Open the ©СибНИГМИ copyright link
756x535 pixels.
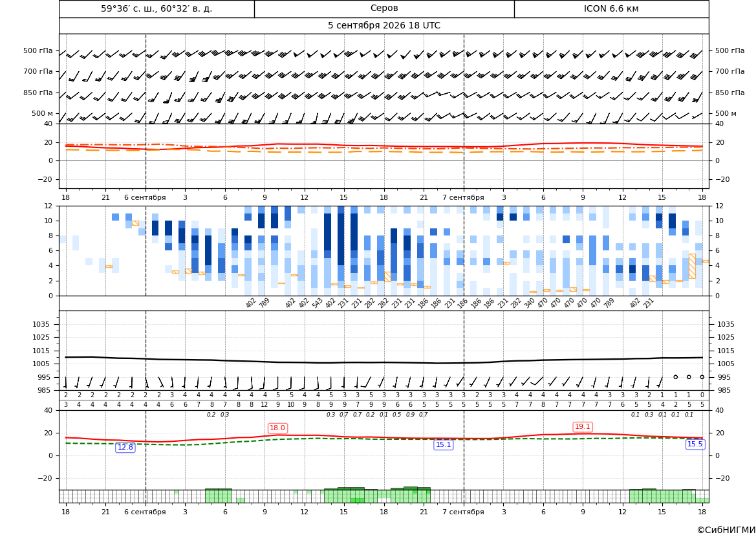point(726,530)
